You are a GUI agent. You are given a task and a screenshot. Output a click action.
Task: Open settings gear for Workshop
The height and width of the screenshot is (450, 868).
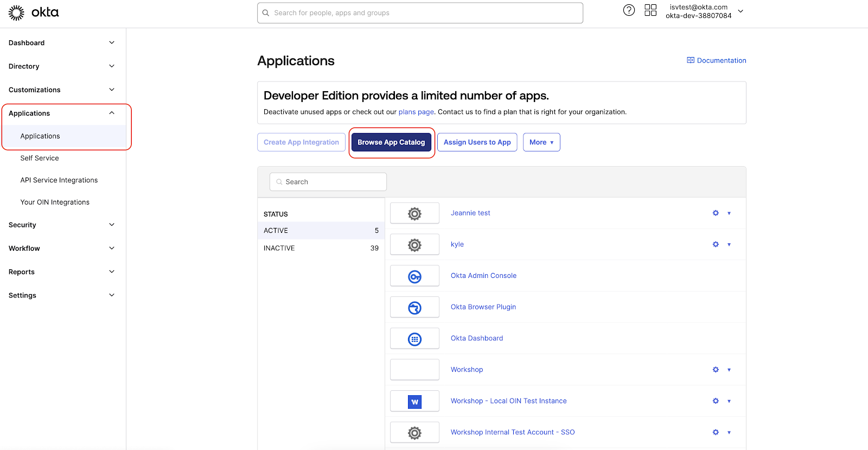tap(716, 370)
